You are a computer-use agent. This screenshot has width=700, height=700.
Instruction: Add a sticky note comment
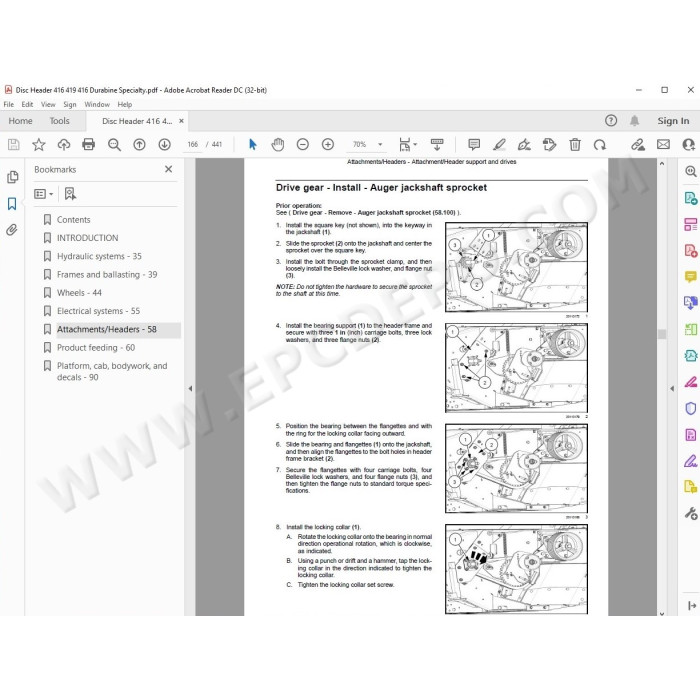pos(474,145)
